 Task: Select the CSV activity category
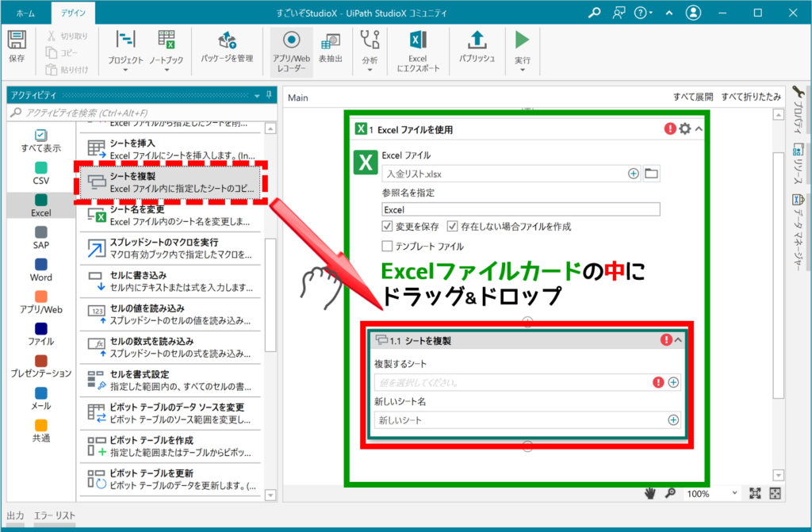point(41,173)
